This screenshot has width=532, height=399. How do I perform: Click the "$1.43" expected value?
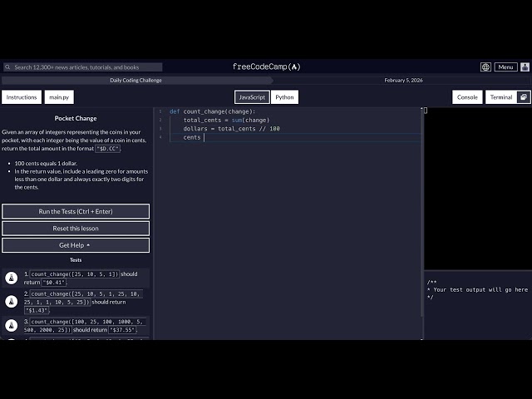pyautogui.click(x=37, y=310)
